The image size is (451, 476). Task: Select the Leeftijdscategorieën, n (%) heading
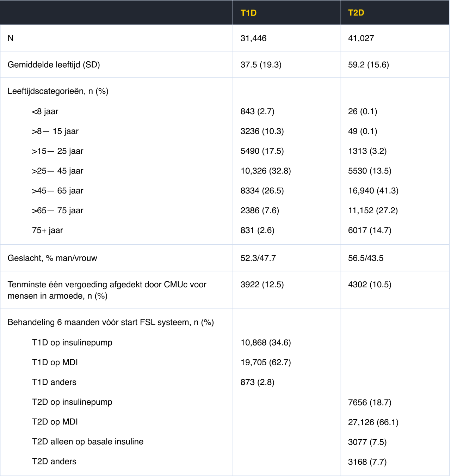coord(58,91)
